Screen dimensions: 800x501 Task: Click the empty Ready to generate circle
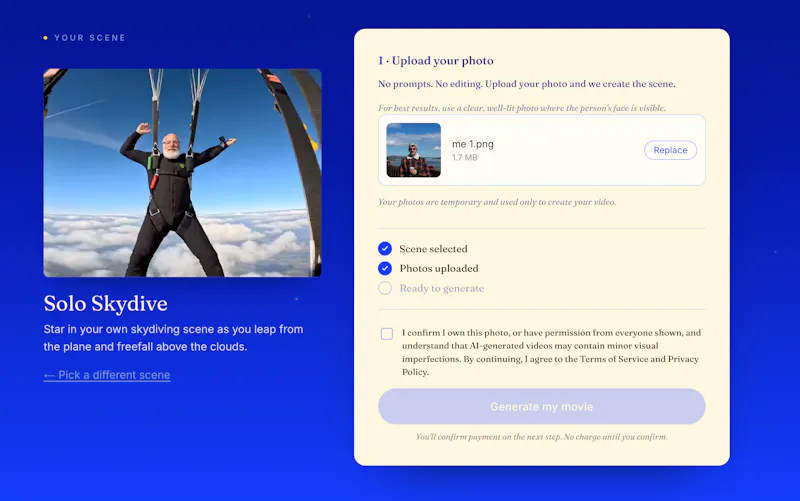click(385, 288)
